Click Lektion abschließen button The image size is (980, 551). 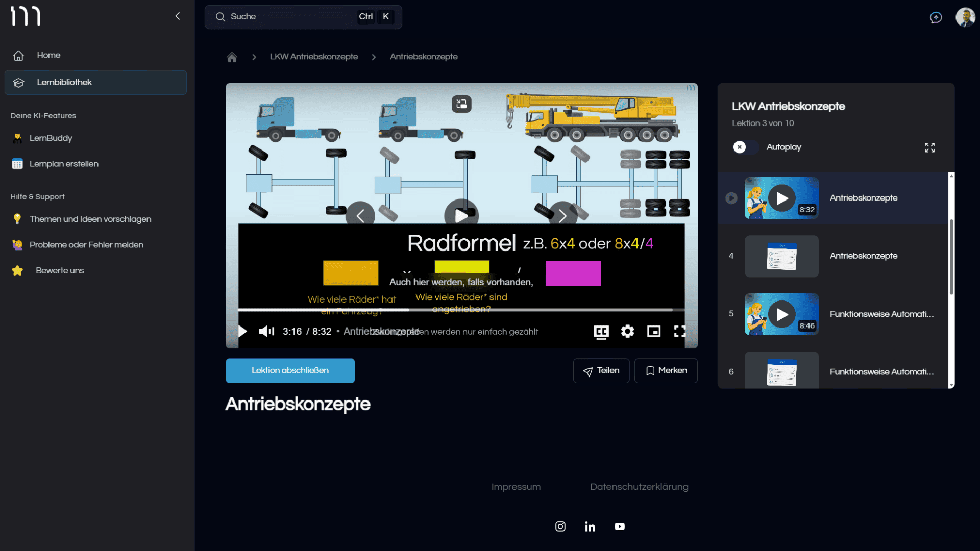tap(290, 371)
